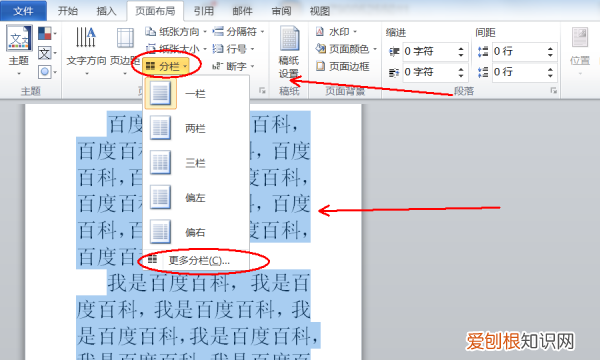Click the left indent icon
This screenshot has width=600, height=360.
click(x=394, y=52)
